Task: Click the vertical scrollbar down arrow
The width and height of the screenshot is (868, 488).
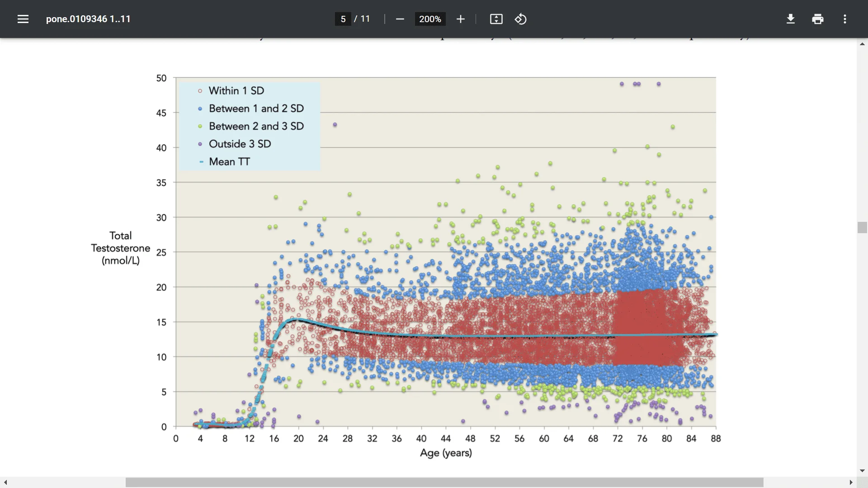Action: tap(862, 470)
